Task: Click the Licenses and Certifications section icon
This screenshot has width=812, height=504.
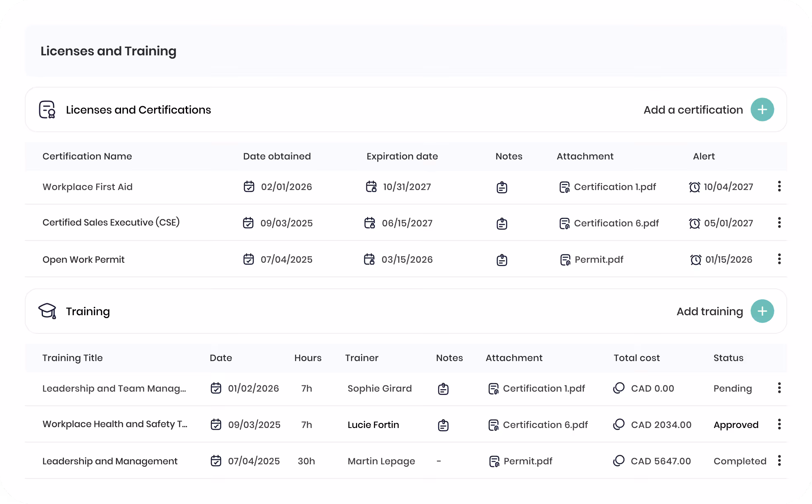Action: tap(47, 109)
